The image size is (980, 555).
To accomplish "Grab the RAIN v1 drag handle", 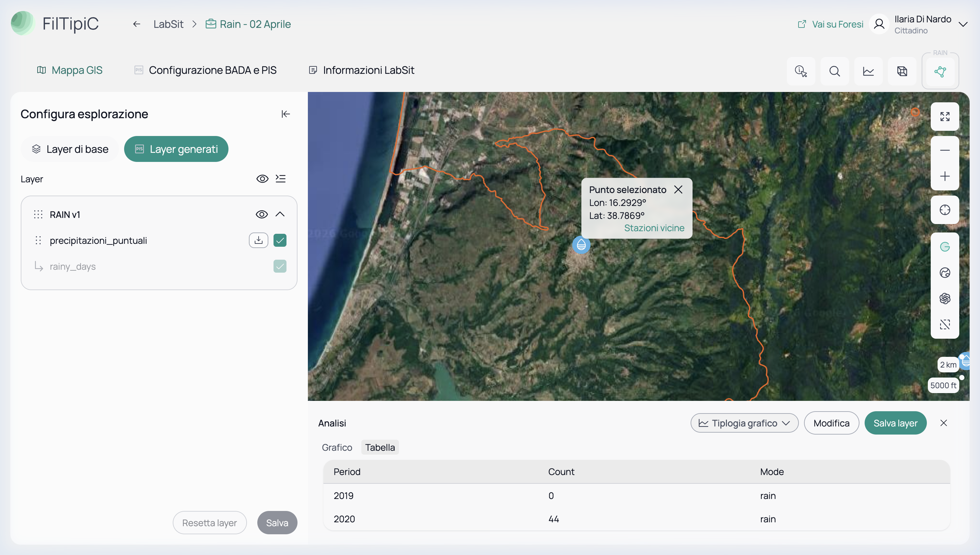I will [38, 215].
